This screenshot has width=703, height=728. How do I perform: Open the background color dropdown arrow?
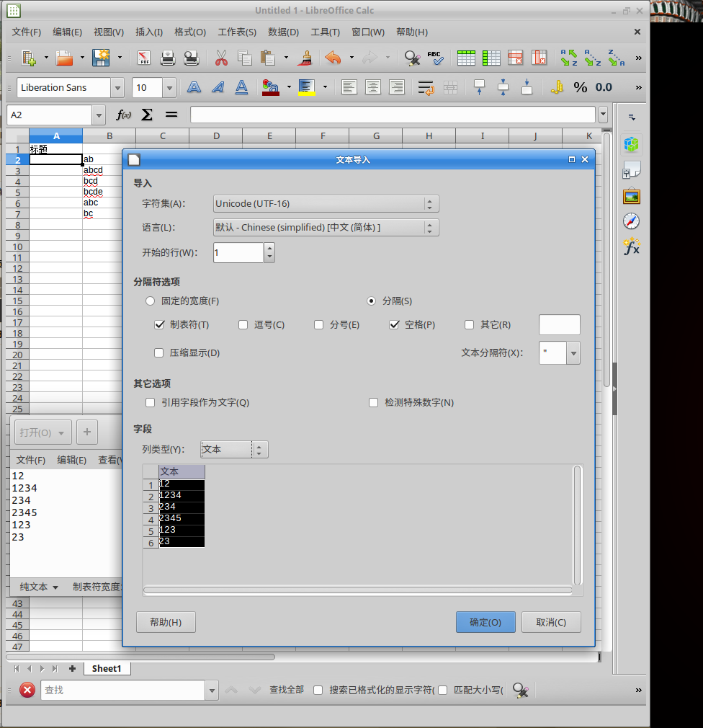pyautogui.click(x=325, y=86)
